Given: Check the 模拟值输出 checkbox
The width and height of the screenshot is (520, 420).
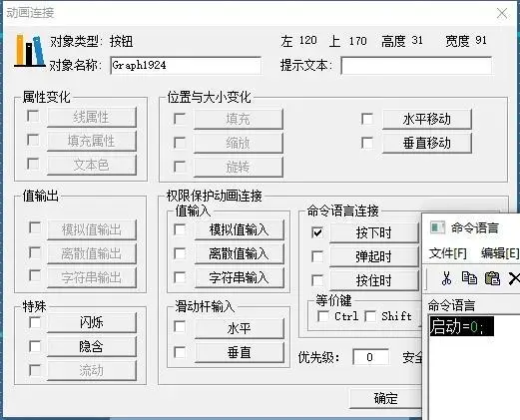Looking at the screenshot, I should coord(35,227).
